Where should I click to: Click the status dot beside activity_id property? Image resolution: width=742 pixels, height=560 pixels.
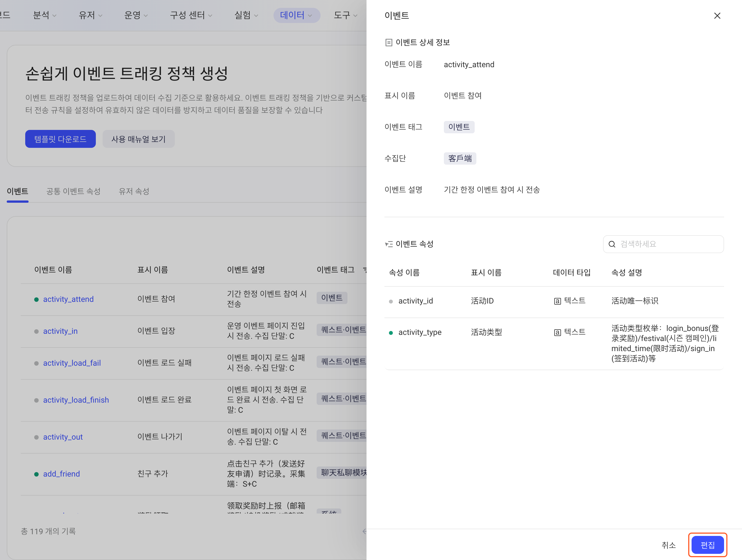(x=390, y=301)
